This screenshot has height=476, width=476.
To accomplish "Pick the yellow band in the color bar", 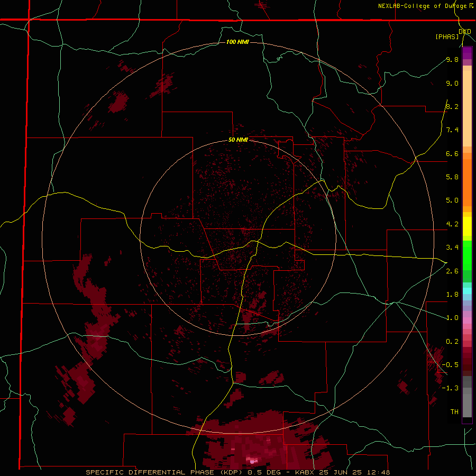I will point(467,226).
